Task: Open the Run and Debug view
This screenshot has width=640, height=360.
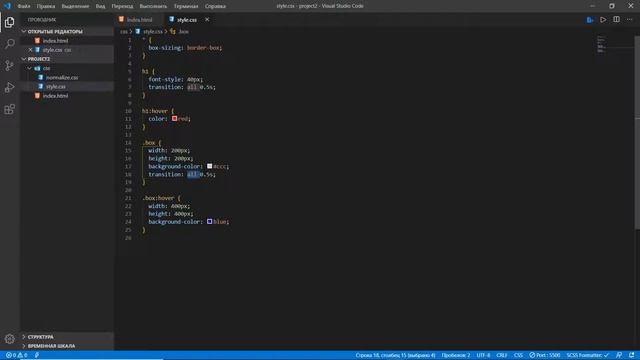Action: [x=9, y=87]
